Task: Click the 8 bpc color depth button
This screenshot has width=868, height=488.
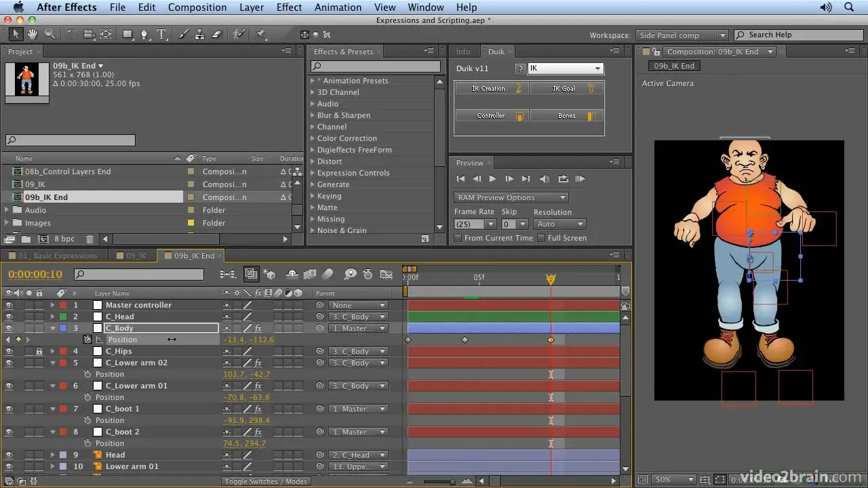Action: point(64,239)
